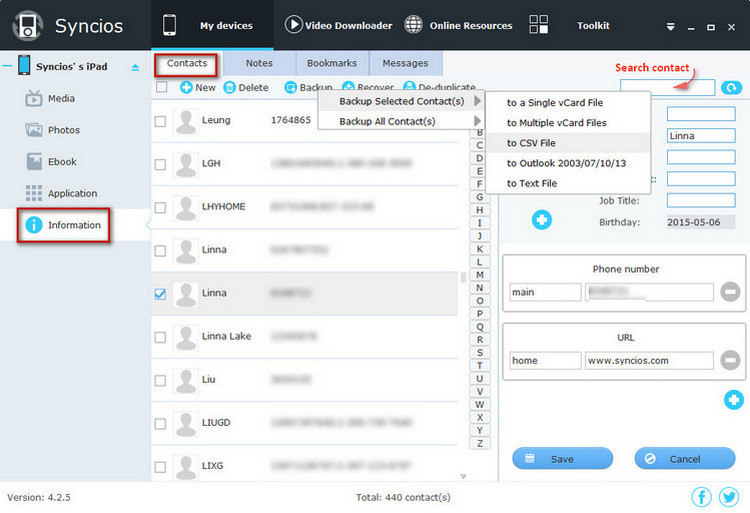This screenshot has height=513, width=750.
Task: Choose to CSV File option
Action: [x=568, y=143]
